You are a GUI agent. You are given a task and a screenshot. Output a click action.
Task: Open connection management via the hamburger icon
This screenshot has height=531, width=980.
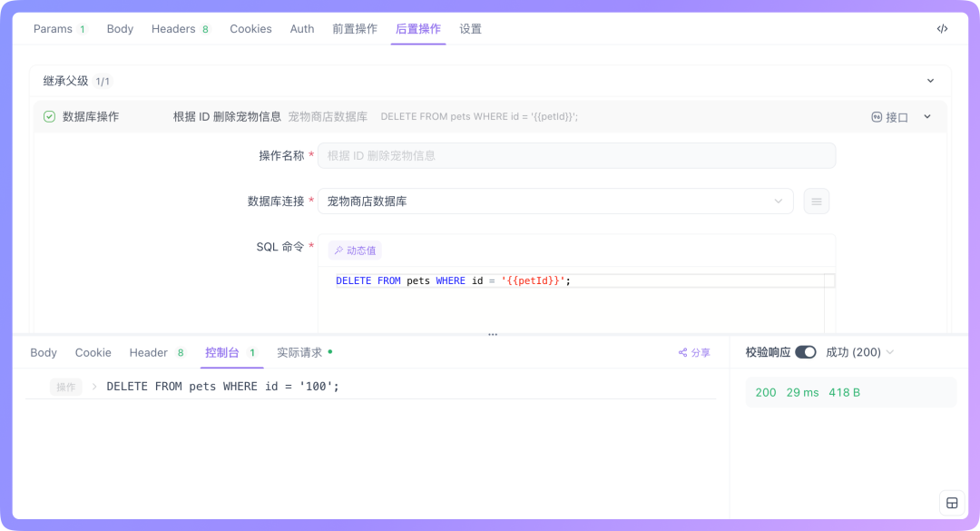click(x=816, y=201)
